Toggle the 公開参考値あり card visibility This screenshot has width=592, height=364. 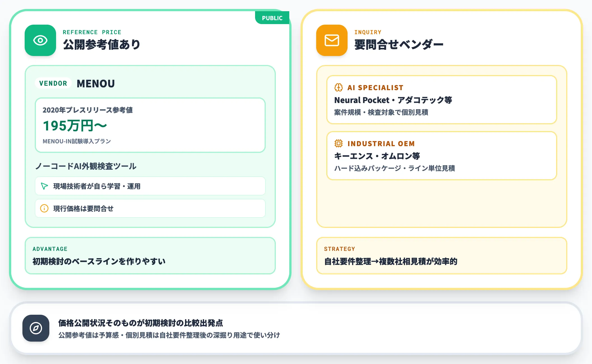tap(102, 44)
